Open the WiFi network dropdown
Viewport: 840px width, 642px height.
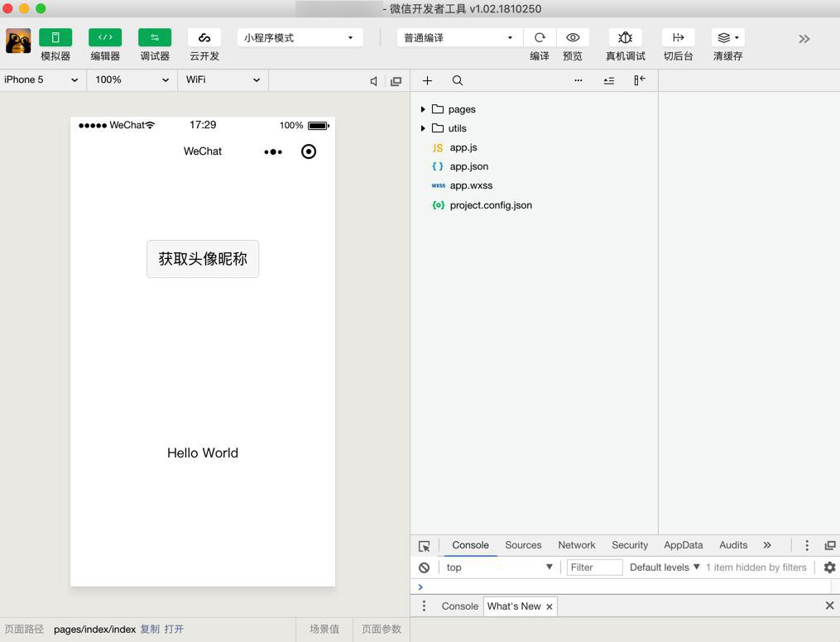point(223,79)
